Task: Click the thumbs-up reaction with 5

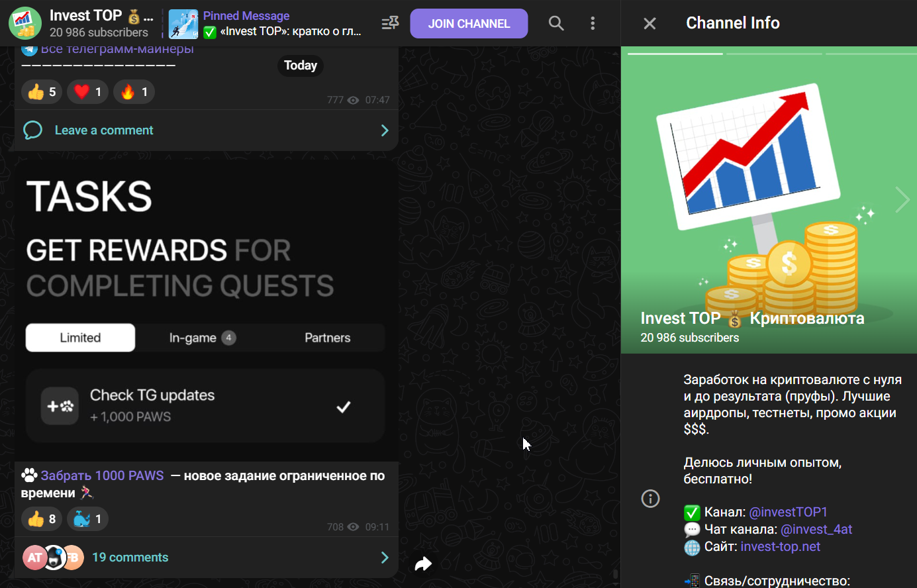Action: click(42, 92)
